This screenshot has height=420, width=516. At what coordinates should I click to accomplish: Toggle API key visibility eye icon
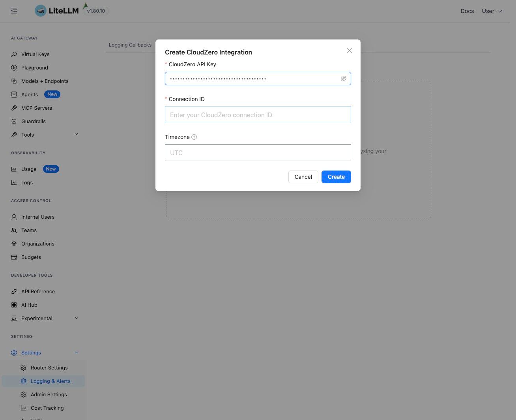pyautogui.click(x=344, y=79)
